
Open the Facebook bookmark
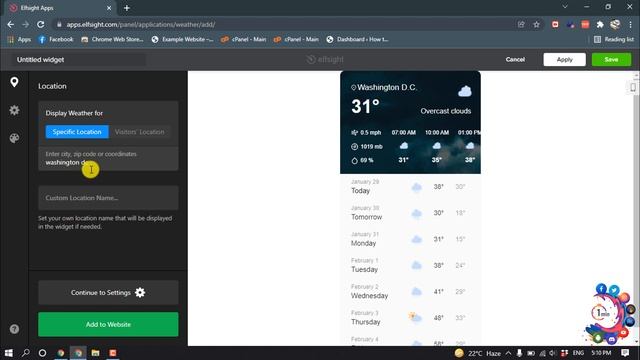56,39
